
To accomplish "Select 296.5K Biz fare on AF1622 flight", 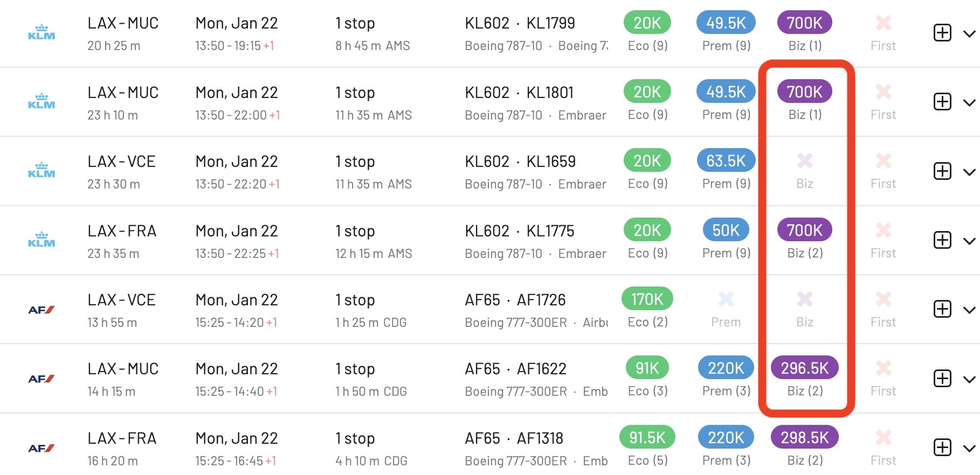I will pyautogui.click(x=804, y=368).
